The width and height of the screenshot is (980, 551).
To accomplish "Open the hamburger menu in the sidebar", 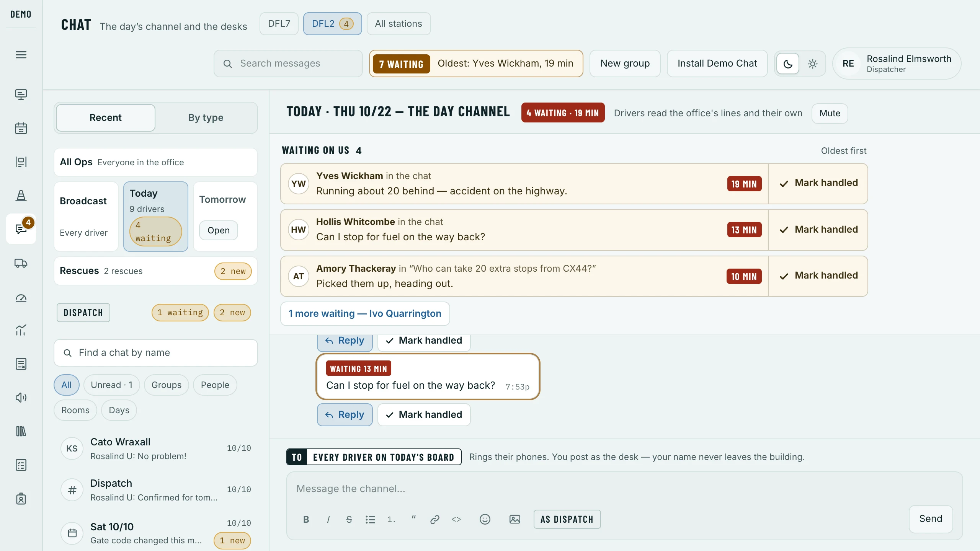I will click(21, 55).
